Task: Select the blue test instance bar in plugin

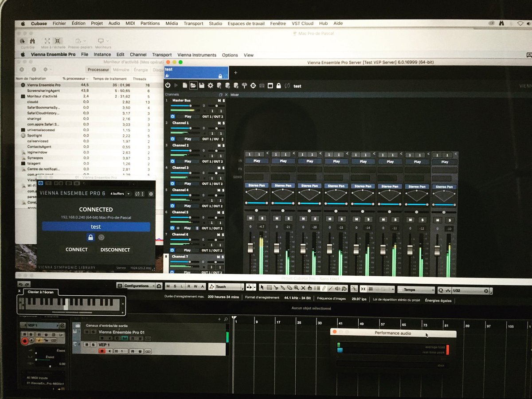Action: 96,227
